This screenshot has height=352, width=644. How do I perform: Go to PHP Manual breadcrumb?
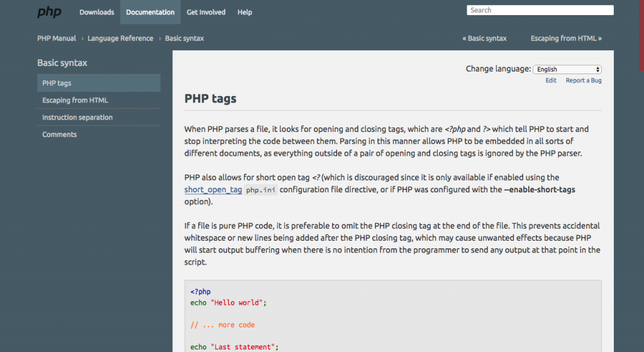(x=57, y=38)
